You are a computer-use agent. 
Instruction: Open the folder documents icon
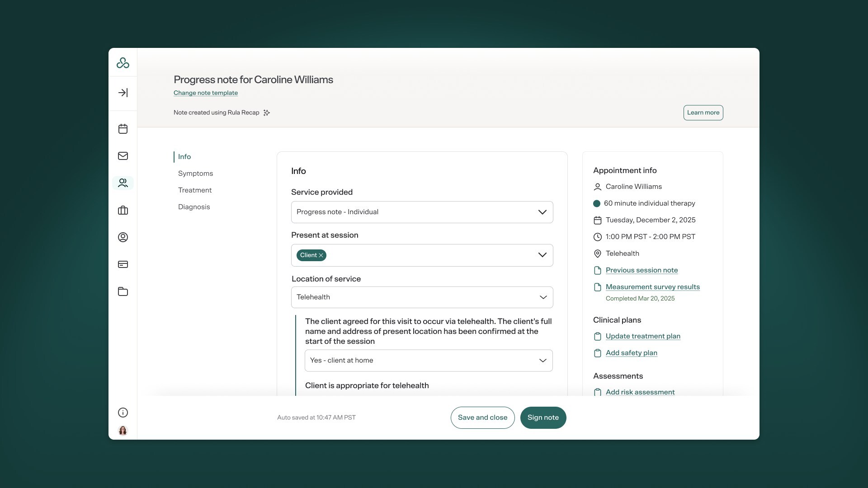click(x=123, y=291)
